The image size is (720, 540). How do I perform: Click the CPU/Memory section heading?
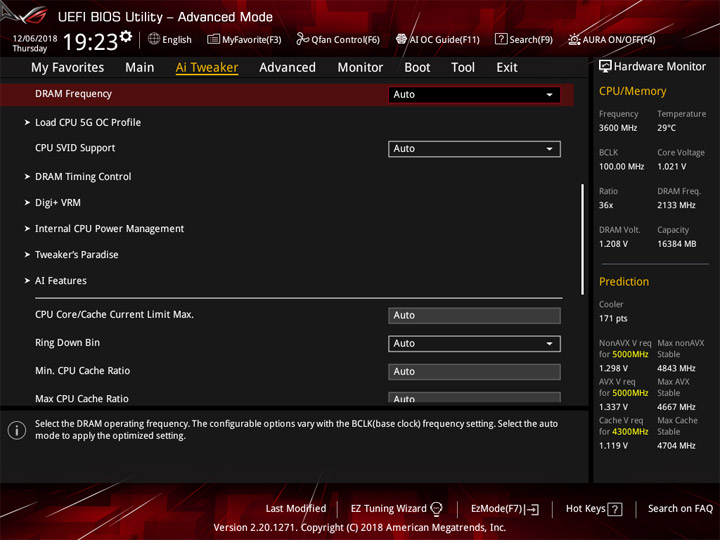coord(632,91)
